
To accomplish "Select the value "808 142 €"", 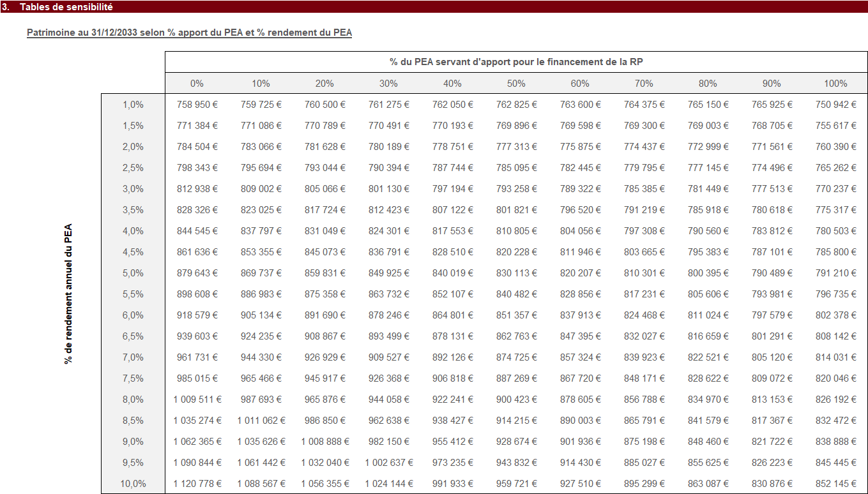I will [x=835, y=336].
